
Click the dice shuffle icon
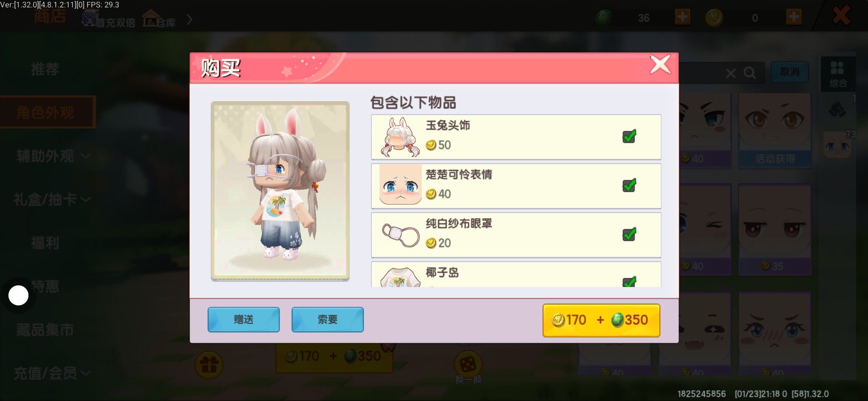coord(468,365)
